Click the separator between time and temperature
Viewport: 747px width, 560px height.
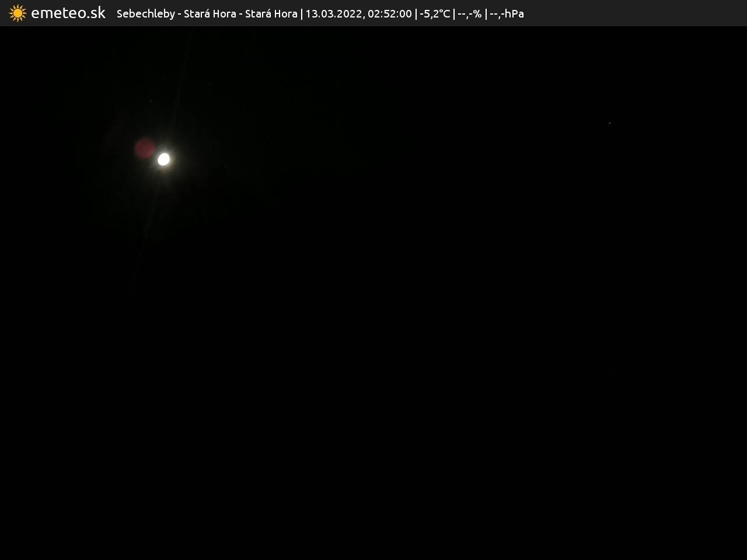pos(416,13)
